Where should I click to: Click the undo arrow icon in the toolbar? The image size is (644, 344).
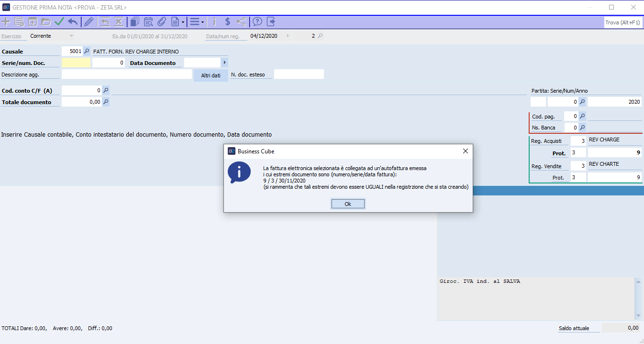tap(73, 22)
